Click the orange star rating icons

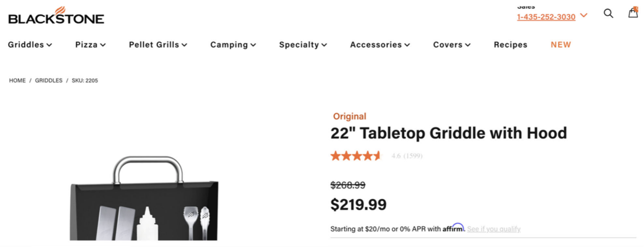(355, 156)
